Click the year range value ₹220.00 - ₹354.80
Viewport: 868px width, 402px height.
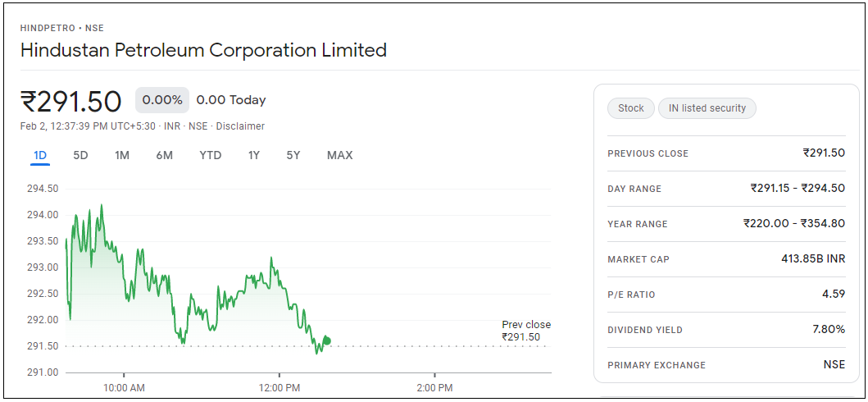(794, 224)
